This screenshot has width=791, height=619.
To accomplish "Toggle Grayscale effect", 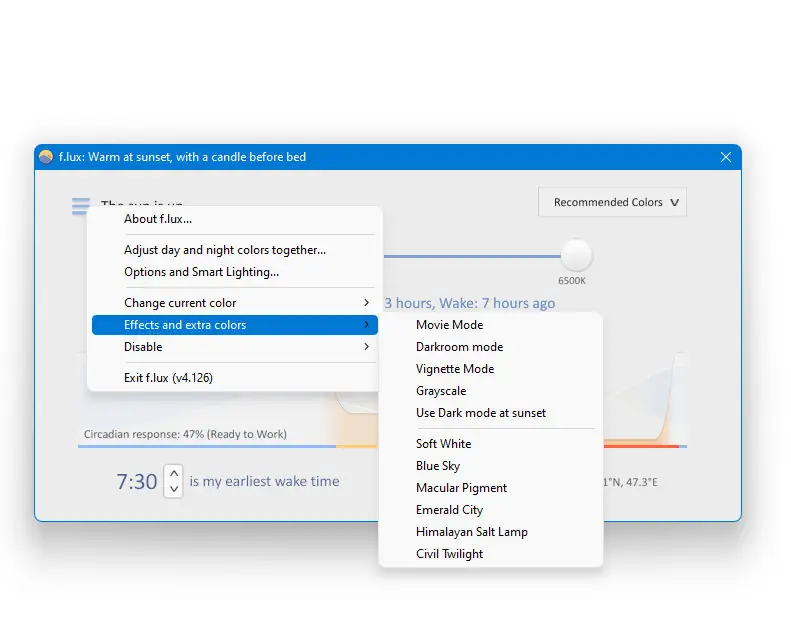I will click(490, 391).
